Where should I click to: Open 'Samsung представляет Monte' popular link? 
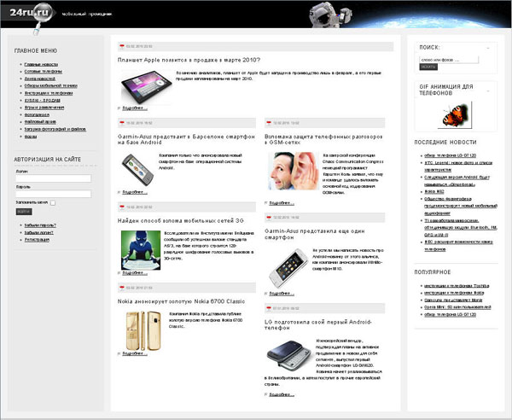(x=453, y=300)
